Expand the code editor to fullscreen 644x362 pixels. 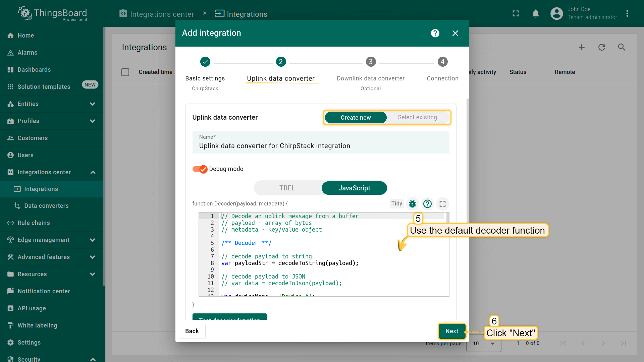[442, 204]
